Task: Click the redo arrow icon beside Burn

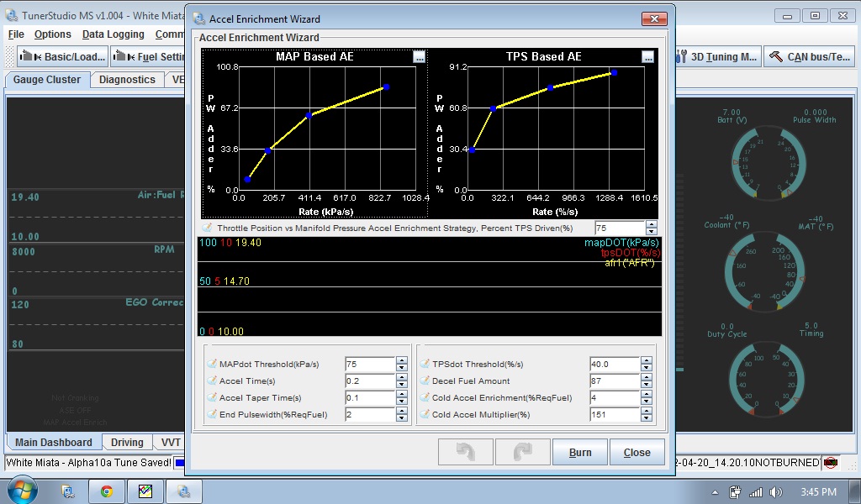Action: click(x=522, y=452)
